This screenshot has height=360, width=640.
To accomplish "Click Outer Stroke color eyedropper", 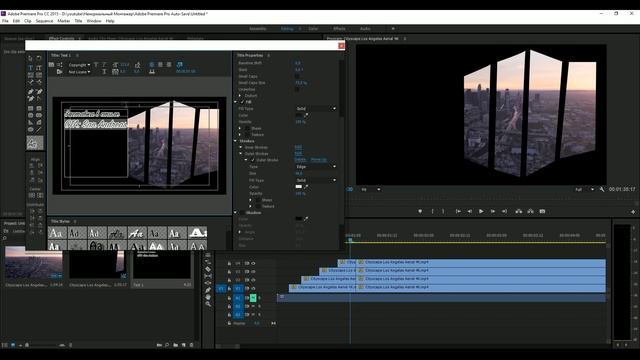I will pos(306,187).
